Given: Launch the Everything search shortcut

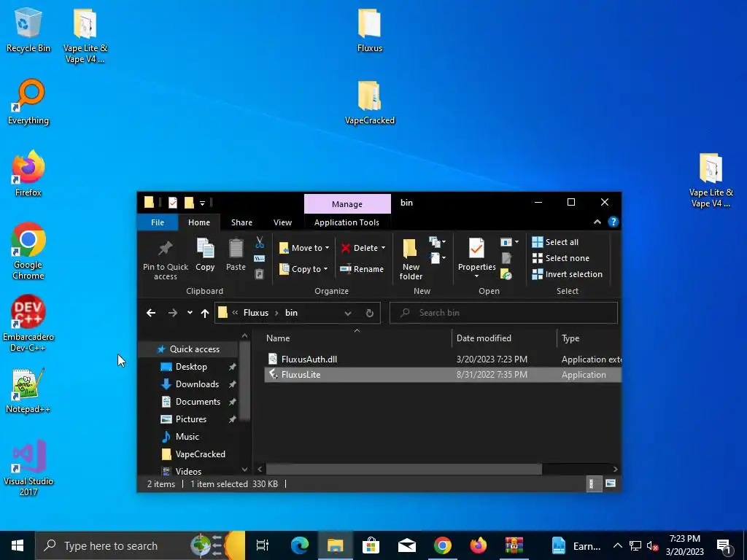Looking at the screenshot, I should tap(28, 102).
